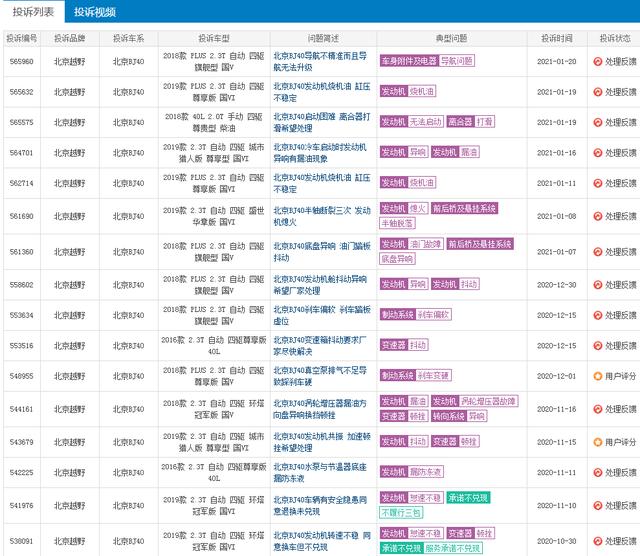Click the 典型问题 column header
The height and width of the screenshot is (556, 640).
(x=451, y=38)
